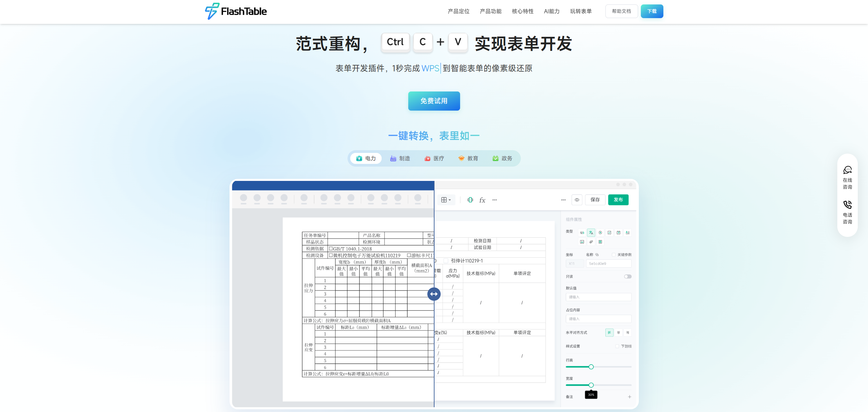868x412 pixels.
Task: Set horizontal alignment to center
Action: click(x=619, y=332)
